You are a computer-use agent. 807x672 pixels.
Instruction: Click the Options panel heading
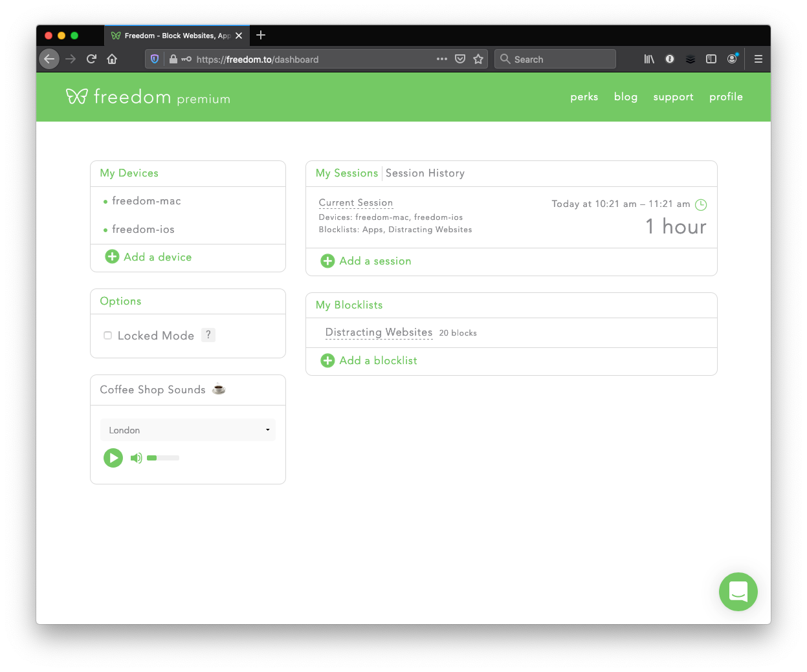pyautogui.click(x=120, y=301)
